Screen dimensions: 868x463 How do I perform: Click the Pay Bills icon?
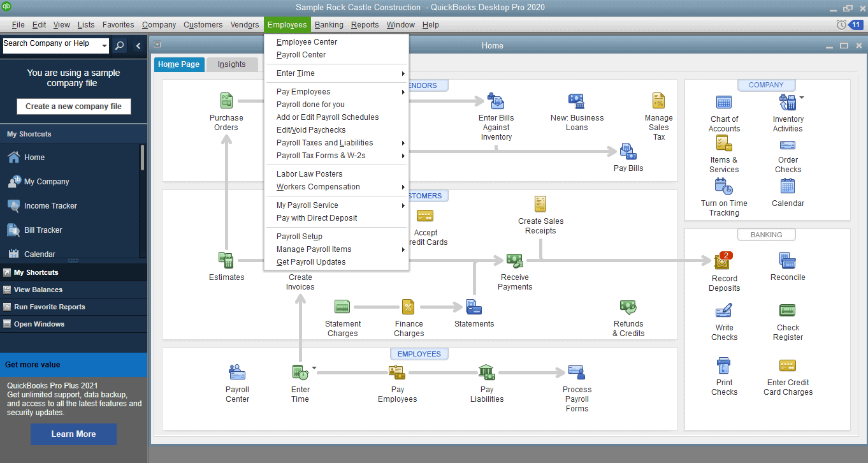628,152
